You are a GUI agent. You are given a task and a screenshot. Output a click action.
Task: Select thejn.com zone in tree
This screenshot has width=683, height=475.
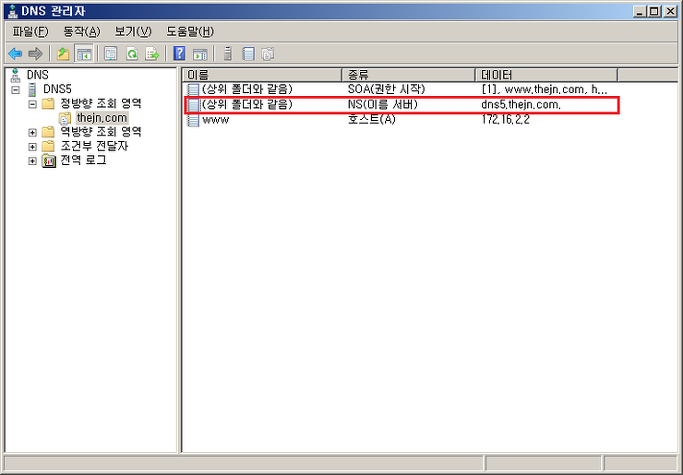[x=101, y=118]
